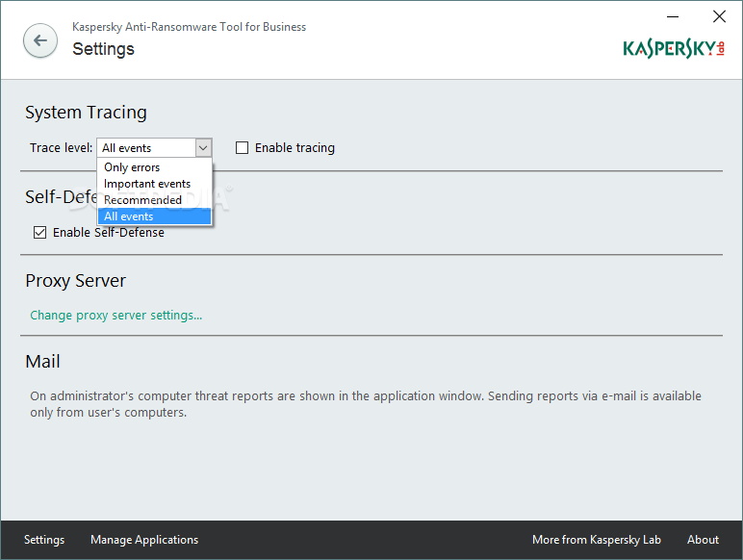Image resolution: width=743 pixels, height=560 pixels.
Task: Click the 'Kaspersky Anti-Ransomware Tool for Business' title
Action: [x=189, y=27]
